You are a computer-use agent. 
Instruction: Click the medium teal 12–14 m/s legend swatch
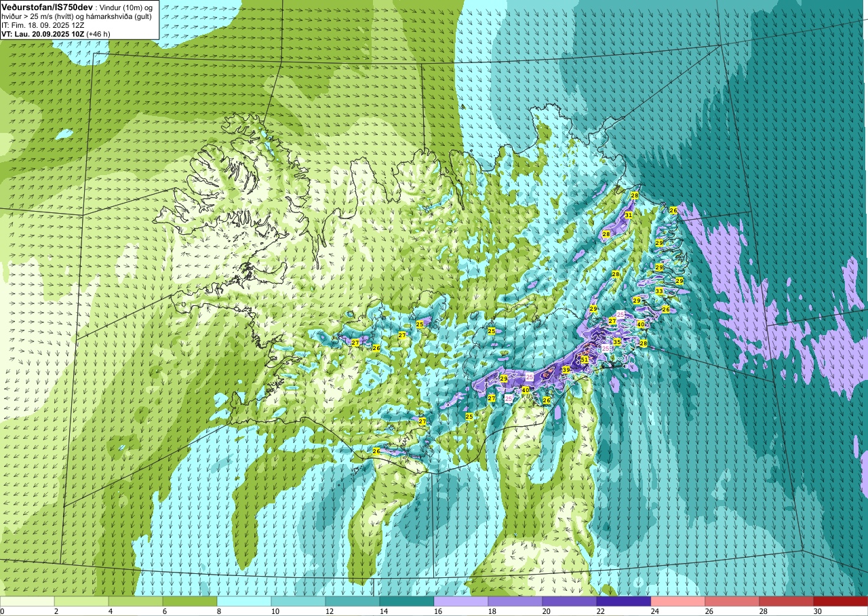click(x=353, y=601)
